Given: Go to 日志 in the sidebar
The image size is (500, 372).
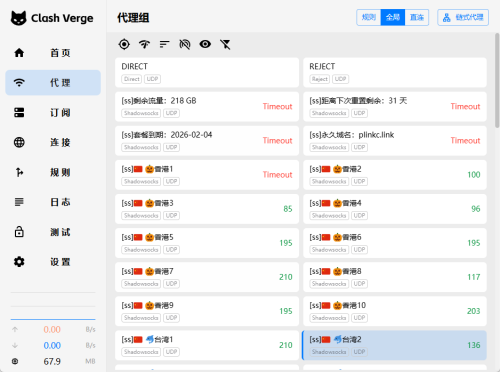Looking at the screenshot, I should (x=53, y=202).
